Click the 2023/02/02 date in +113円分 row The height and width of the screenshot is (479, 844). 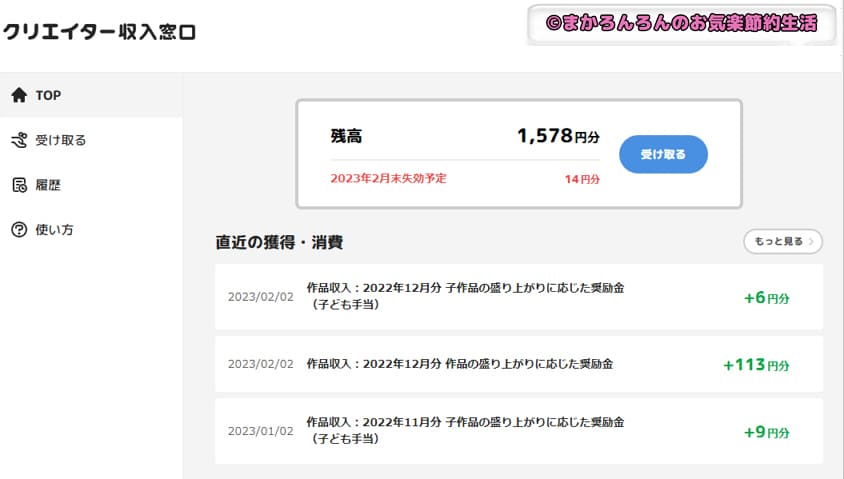(x=261, y=364)
